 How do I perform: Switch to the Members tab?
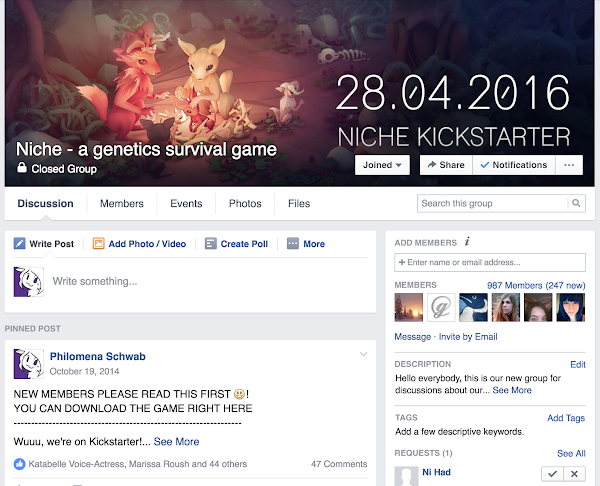click(x=122, y=204)
